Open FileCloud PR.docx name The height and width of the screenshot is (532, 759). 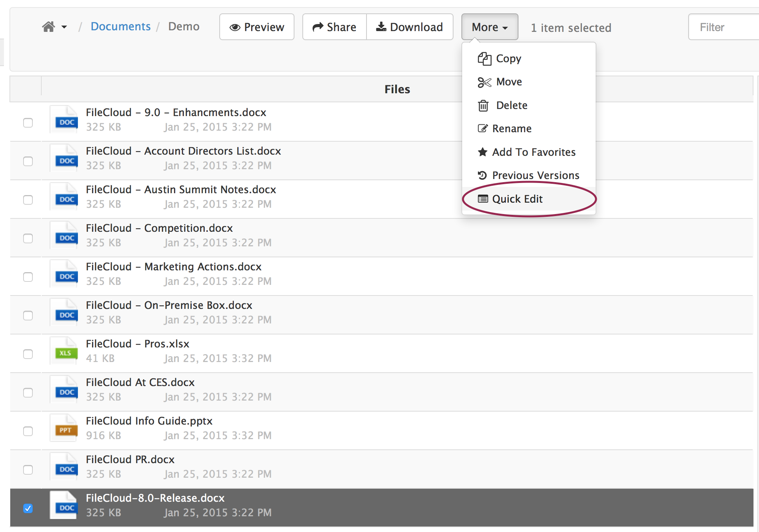[130, 460]
